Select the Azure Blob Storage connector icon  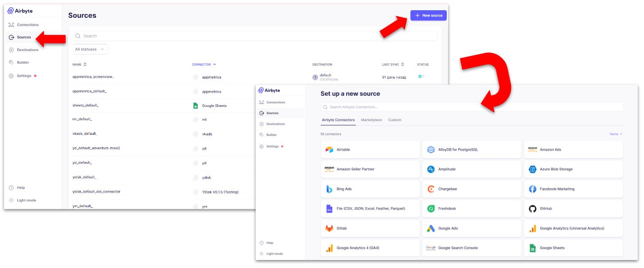click(533, 169)
